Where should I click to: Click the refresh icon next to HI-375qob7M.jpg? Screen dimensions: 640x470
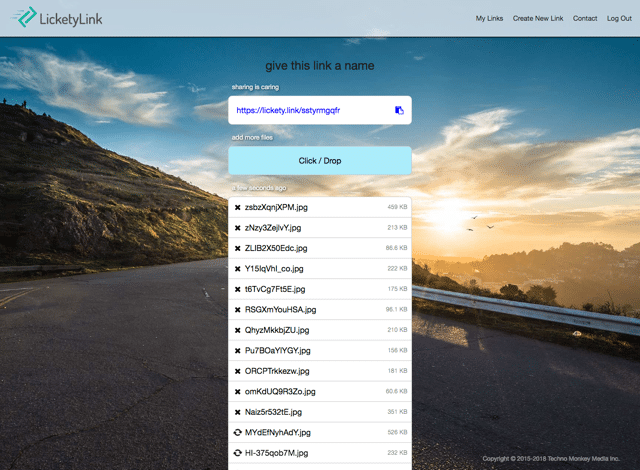pos(237,453)
